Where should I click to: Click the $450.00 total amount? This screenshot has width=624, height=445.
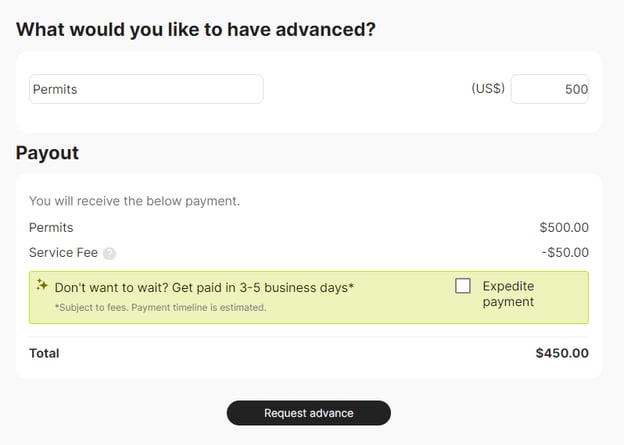click(x=562, y=353)
